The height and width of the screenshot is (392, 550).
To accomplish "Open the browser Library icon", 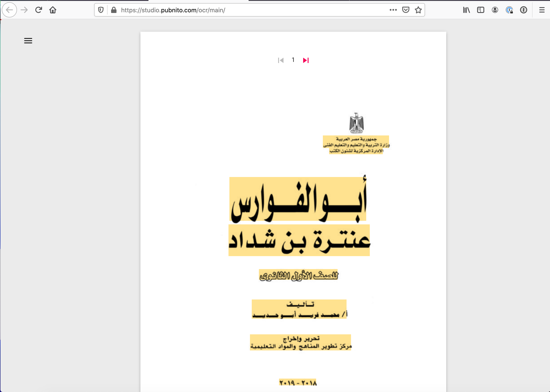I will click(466, 10).
